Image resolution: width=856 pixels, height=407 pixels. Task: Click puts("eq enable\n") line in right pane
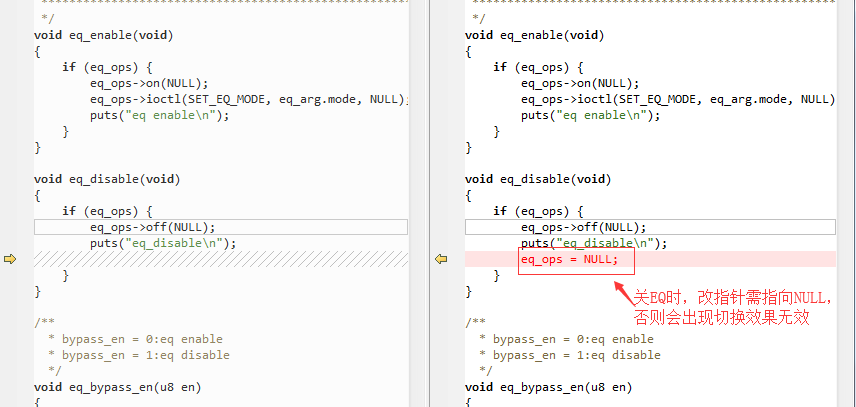tap(591, 116)
